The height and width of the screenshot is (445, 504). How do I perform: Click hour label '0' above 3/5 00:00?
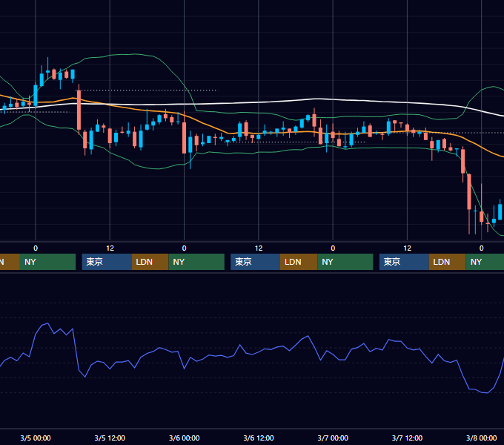pos(36,248)
